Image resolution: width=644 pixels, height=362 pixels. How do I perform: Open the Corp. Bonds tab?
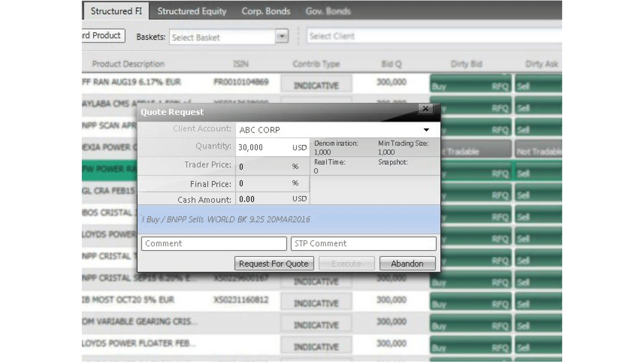(266, 11)
